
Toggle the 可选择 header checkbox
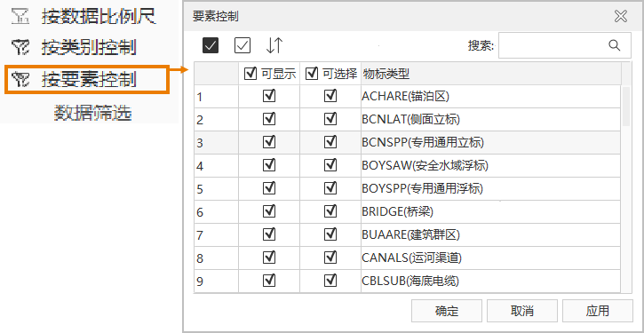(x=311, y=74)
